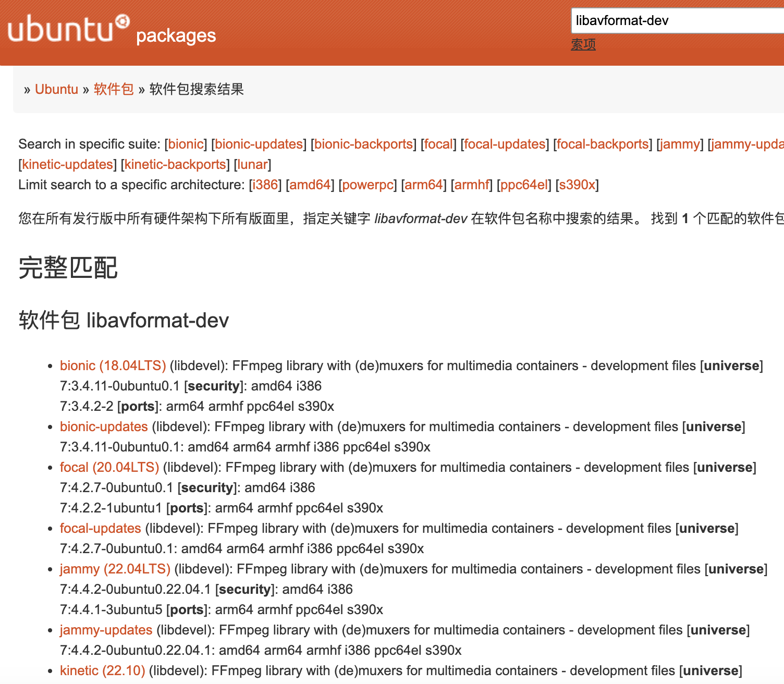This screenshot has width=784, height=684.
Task: Search within the bionic suite
Action: (x=186, y=144)
